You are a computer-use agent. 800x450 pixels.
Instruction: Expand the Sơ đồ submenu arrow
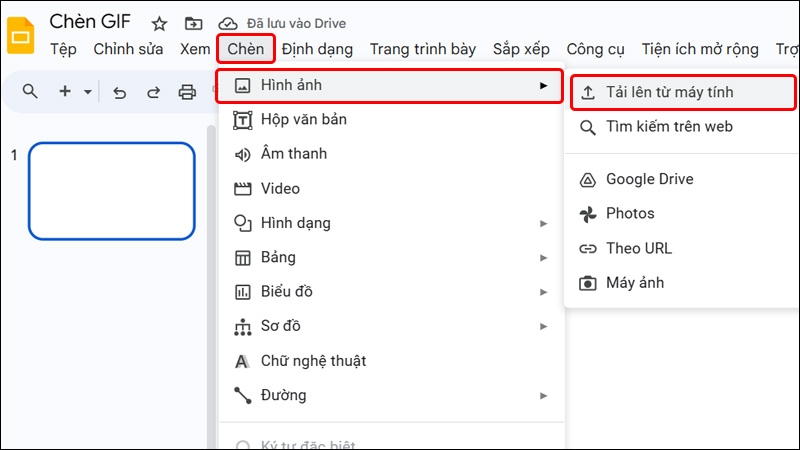point(543,327)
